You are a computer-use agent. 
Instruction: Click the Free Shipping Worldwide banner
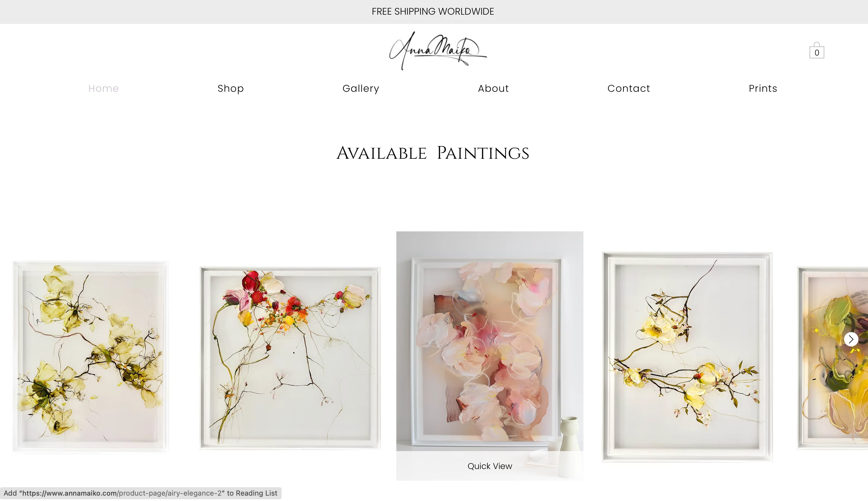click(x=433, y=12)
